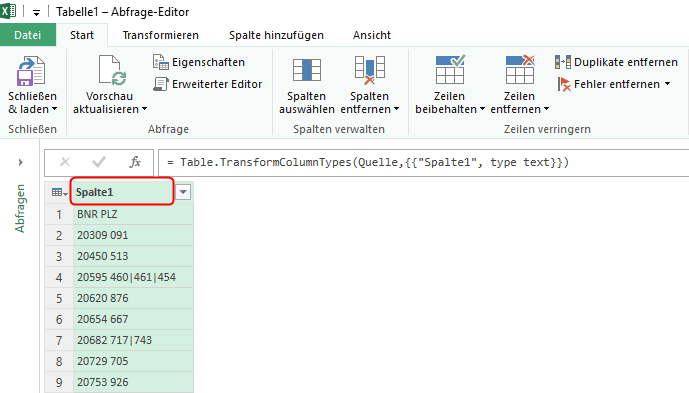Image resolution: width=689 pixels, height=393 pixels.
Task: Expand the Fehler entfernen dropdown arrow
Action: tap(667, 84)
